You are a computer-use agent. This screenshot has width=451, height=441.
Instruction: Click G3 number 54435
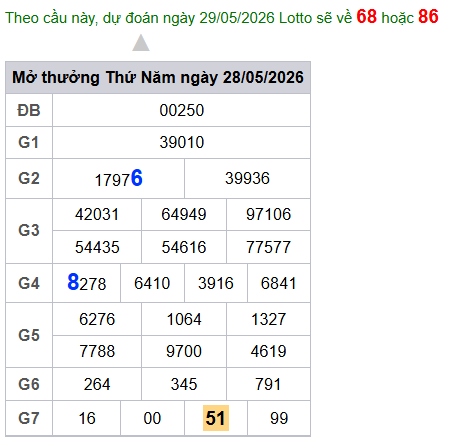(x=97, y=247)
